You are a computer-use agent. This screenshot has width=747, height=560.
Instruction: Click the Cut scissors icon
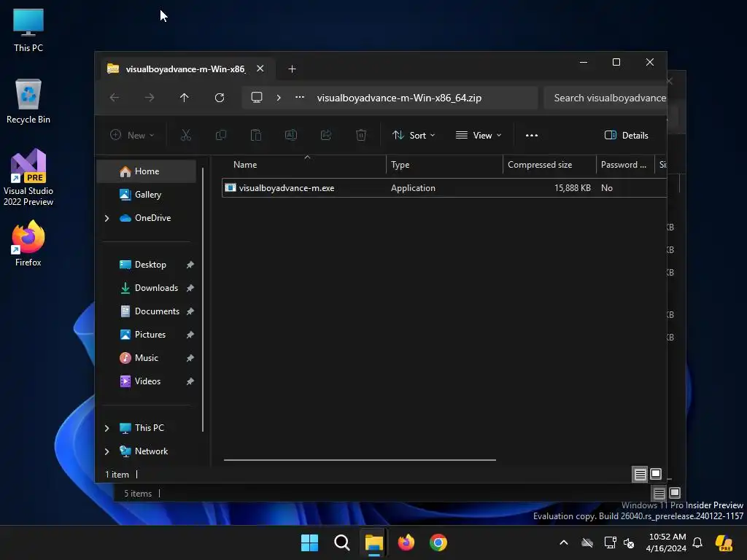coord(186,135)
